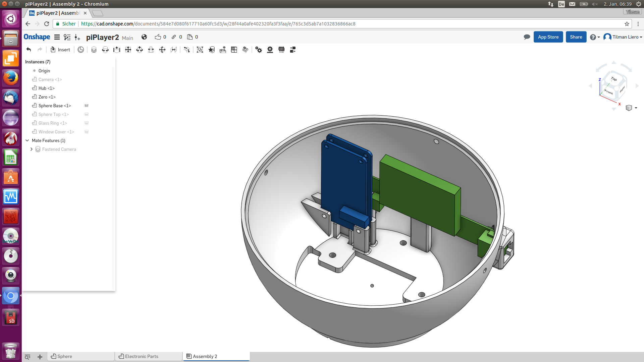Open the Onshape document hamburger menu
Viewport: 644px width, 362px height.
click(57, 37)
